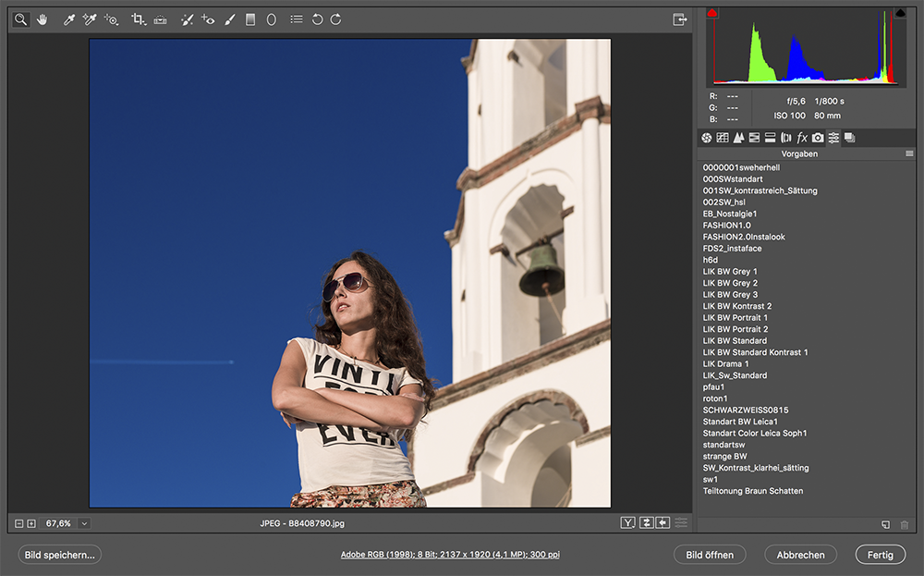Screen dimensions: 924x576
Task: Switch to the HSL/Grayscale tab
Action: (x=754, y=138)
